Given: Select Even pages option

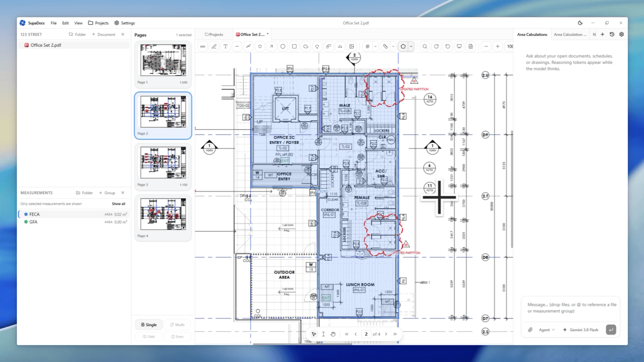Looking at the screenshot, I should pos(177,337).
